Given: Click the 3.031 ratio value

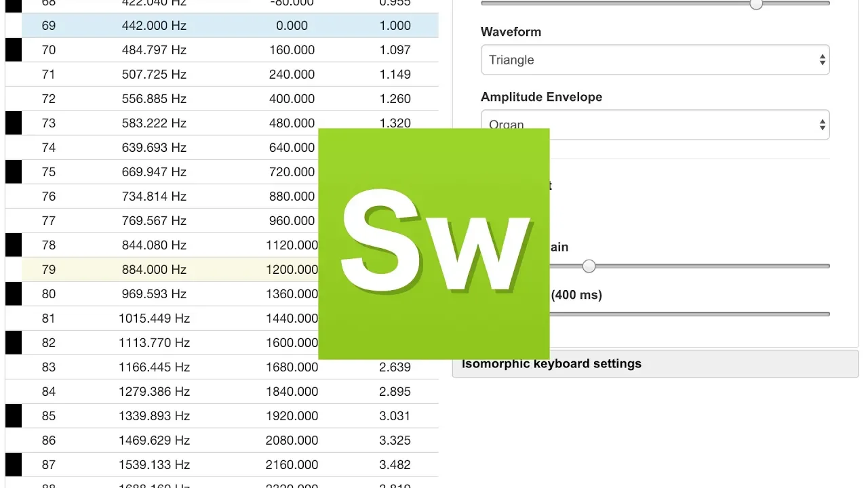Looking at the screenshot, I should [x=395, y=416].
